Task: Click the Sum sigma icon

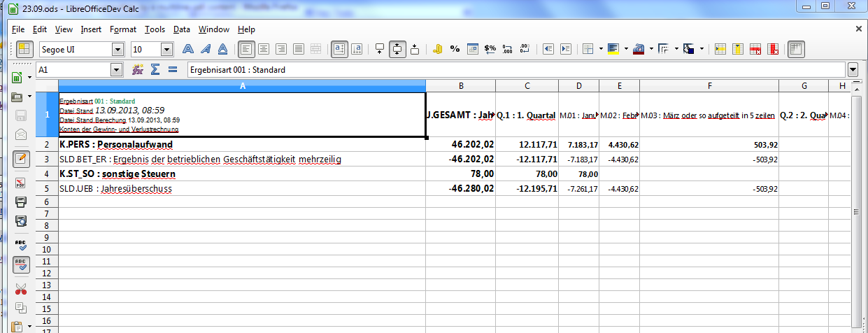Action: pyautogui.click(x=155, y=70)
